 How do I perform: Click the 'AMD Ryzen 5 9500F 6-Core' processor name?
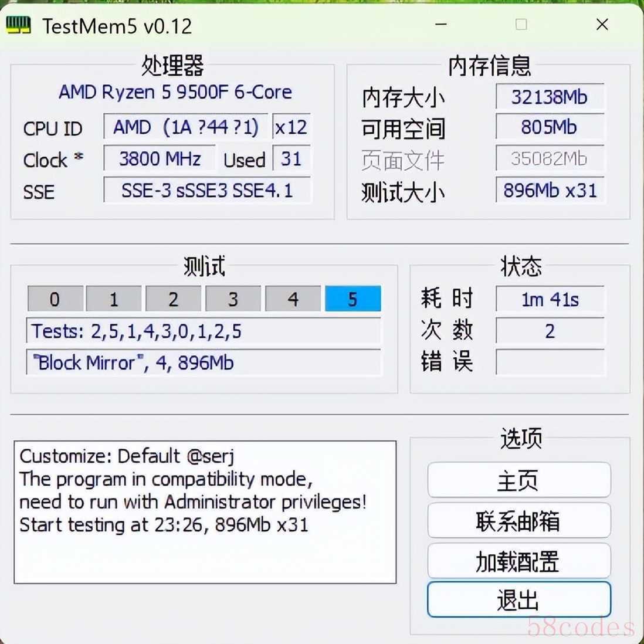[x=175, y=92]
